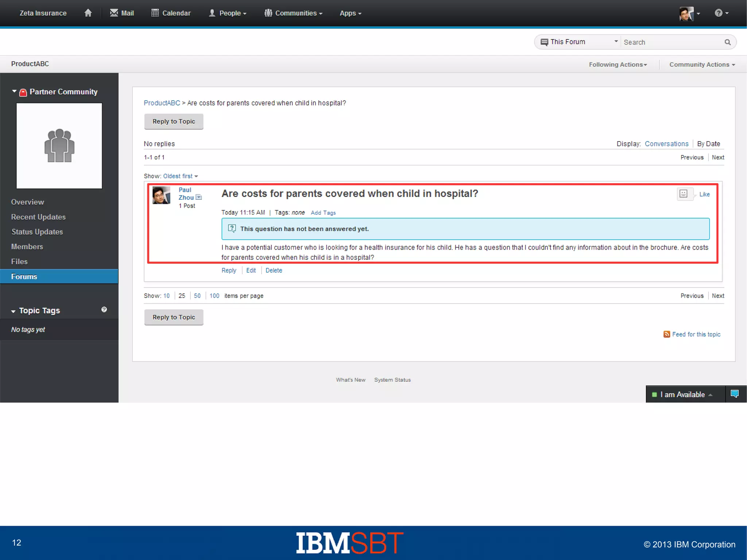Open Members in sidebar
This screenshot has width=747, height=560.
27,247
